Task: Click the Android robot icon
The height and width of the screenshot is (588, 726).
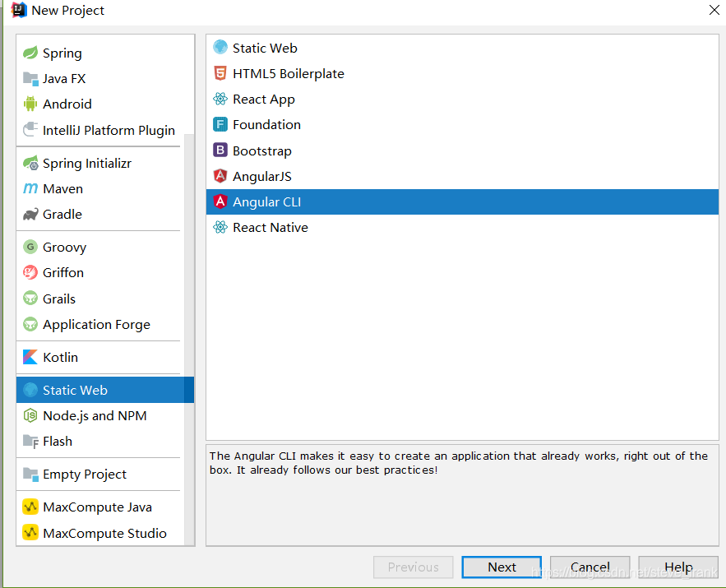Action: pyautogui.click(x=30, y=104)
